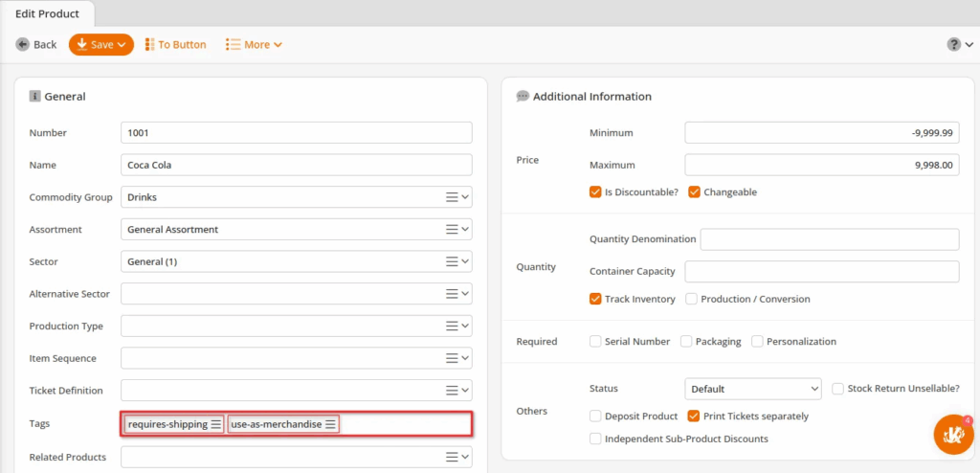Click the Maximum price field
The image size is (980, 473).
[821, 165]
